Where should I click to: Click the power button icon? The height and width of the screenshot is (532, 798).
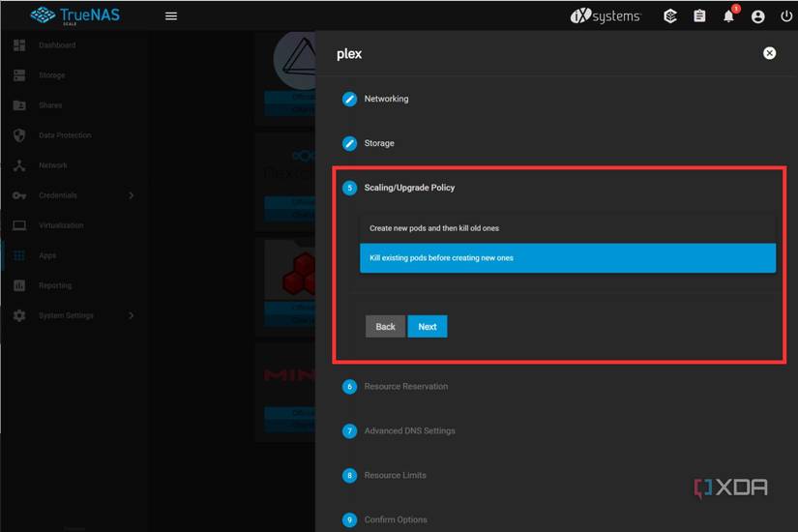pyautogui.click(x=786, y=16)
